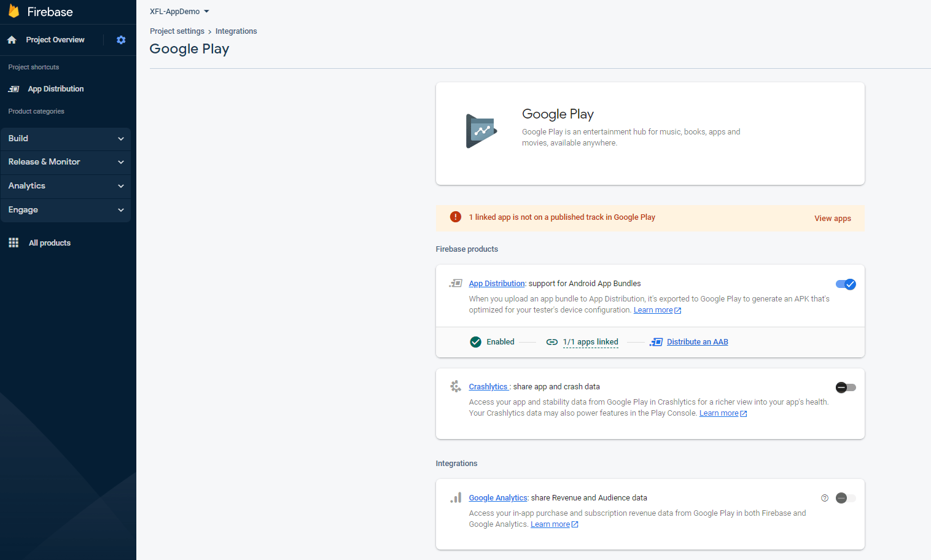The image size is (931, 560).
Task: Enable Crashlytics app and crash data sharing
Action: (x=846, y=387)
